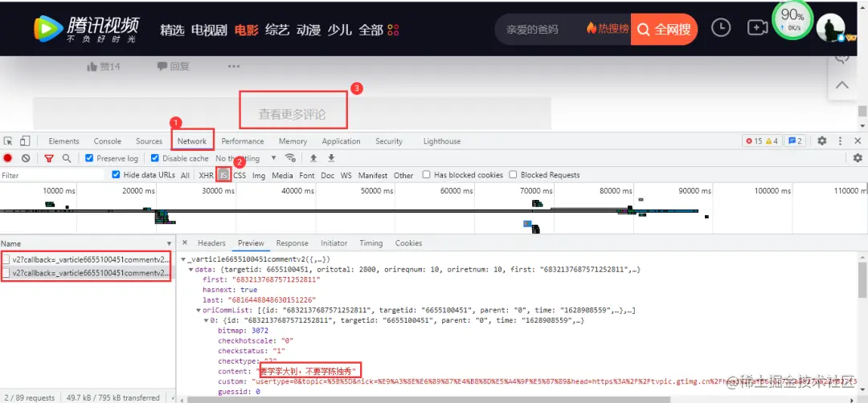Collapse the _varticle6655100451commentv2 root node

pos(183,259)
